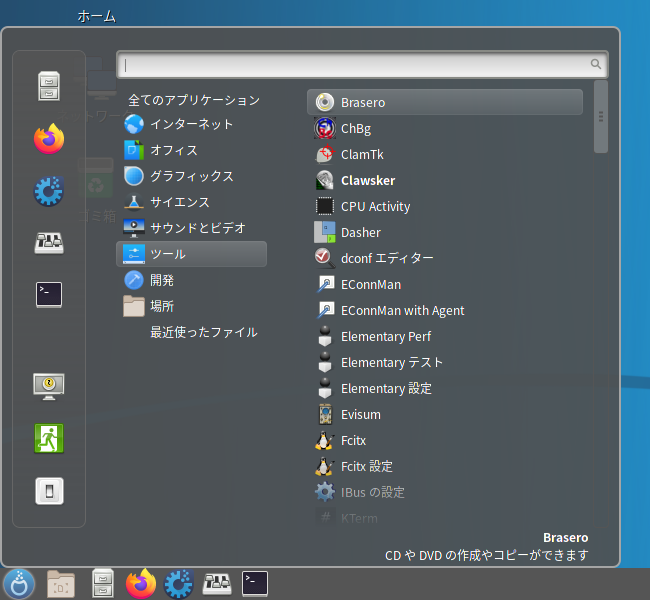The width and height of the screenshot is (650, 600).
Task: Open Elementary Perf
Action: (x=445, y=336)
